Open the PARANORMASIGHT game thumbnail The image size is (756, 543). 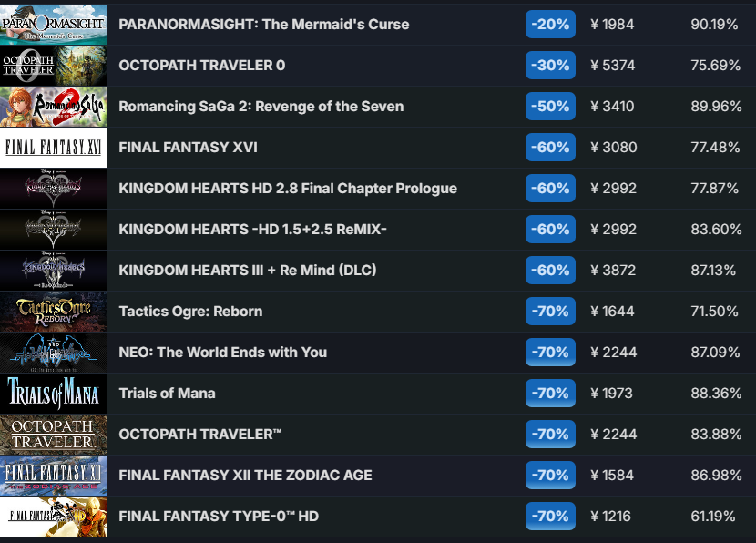coord(53,25)
